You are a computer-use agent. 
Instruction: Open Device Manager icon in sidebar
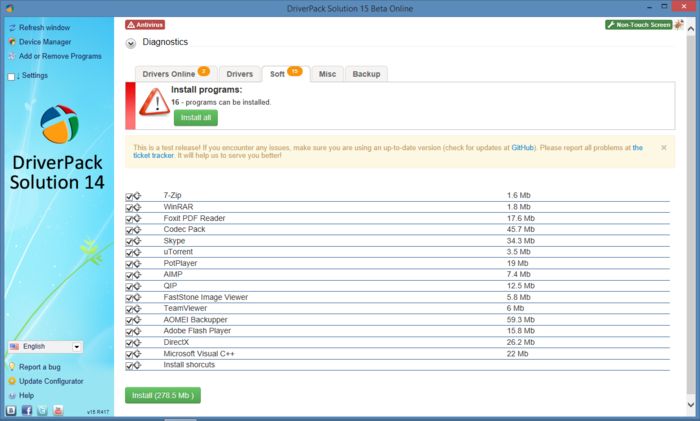(12, 42)
